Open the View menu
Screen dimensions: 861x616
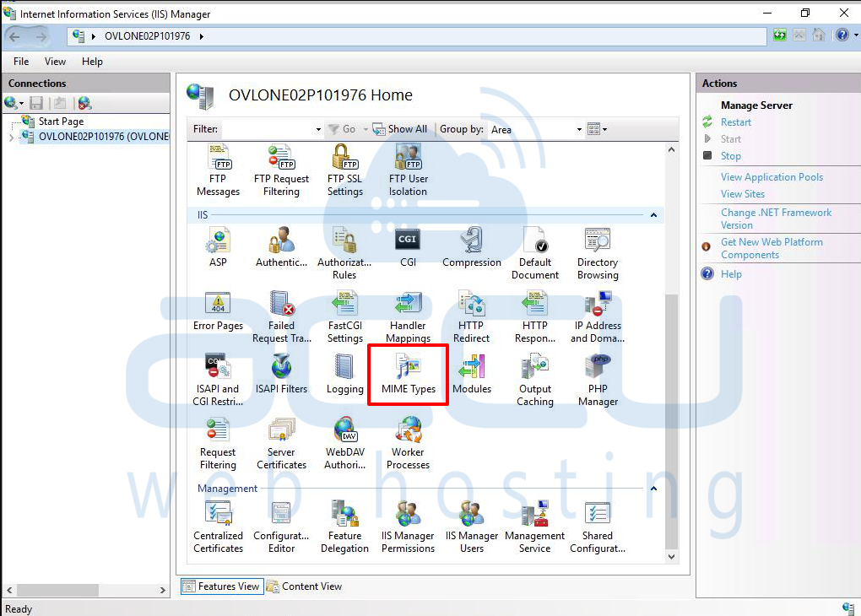click(x=55, y=62)
